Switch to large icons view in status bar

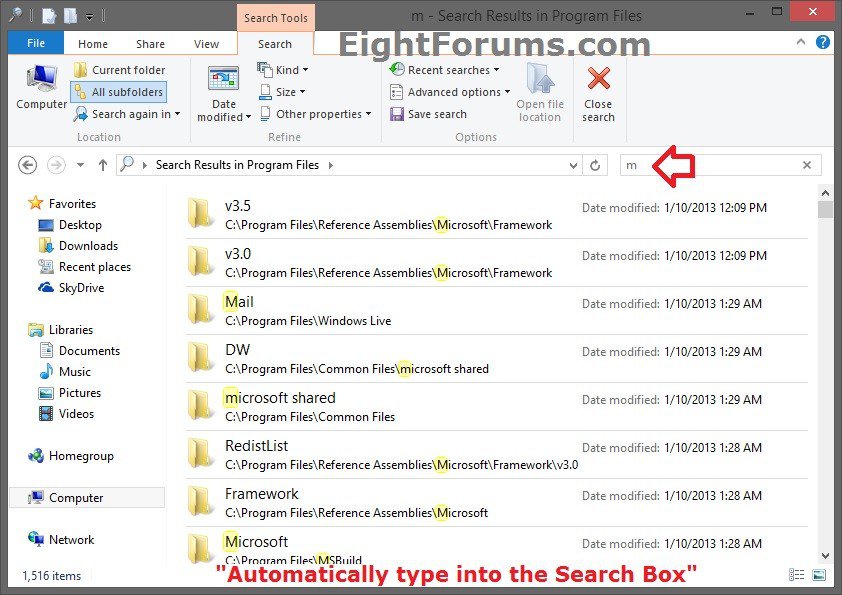click(x=819, y=576)
